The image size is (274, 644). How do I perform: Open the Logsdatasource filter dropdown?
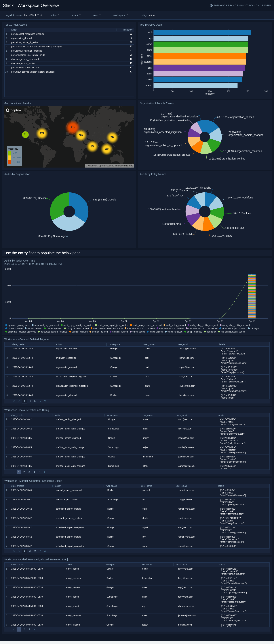coord(35,15)
